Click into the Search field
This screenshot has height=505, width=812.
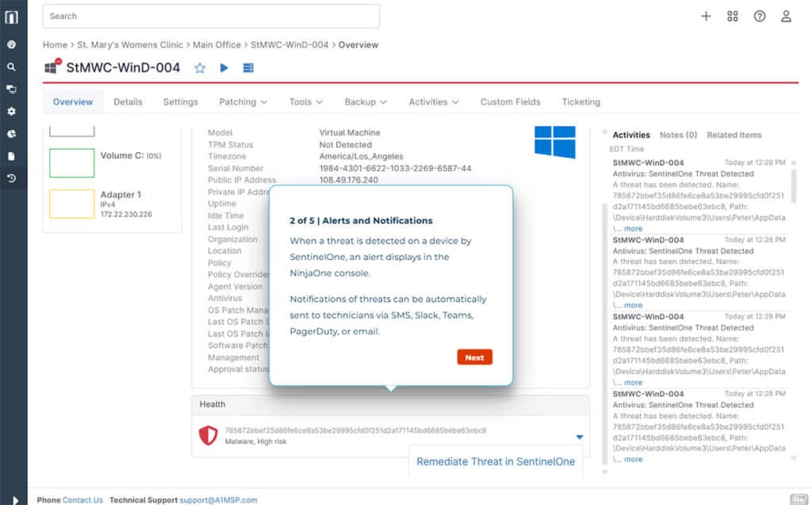(x=211, y=16)
